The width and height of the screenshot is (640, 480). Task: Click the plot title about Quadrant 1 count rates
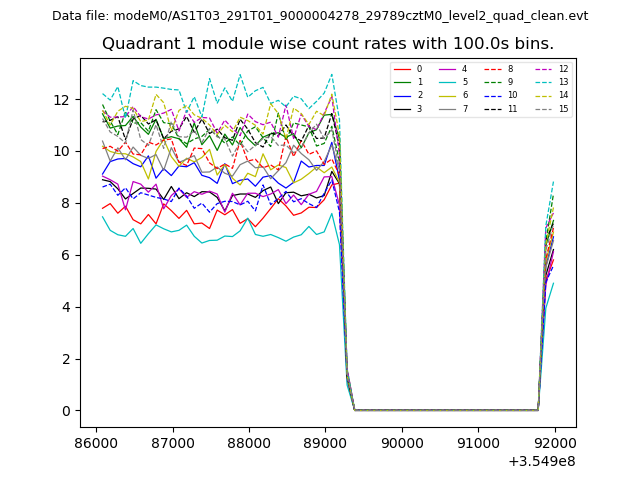327,44
